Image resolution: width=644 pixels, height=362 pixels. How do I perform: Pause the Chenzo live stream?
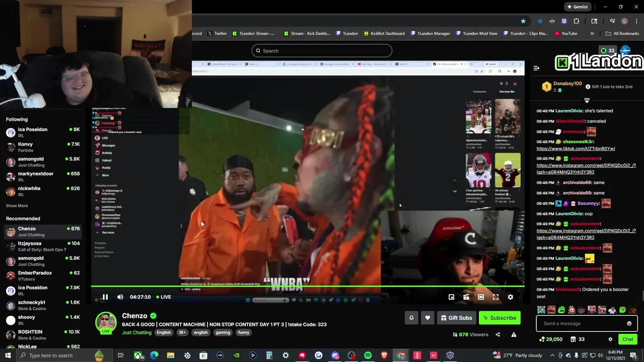pos(105,297)
